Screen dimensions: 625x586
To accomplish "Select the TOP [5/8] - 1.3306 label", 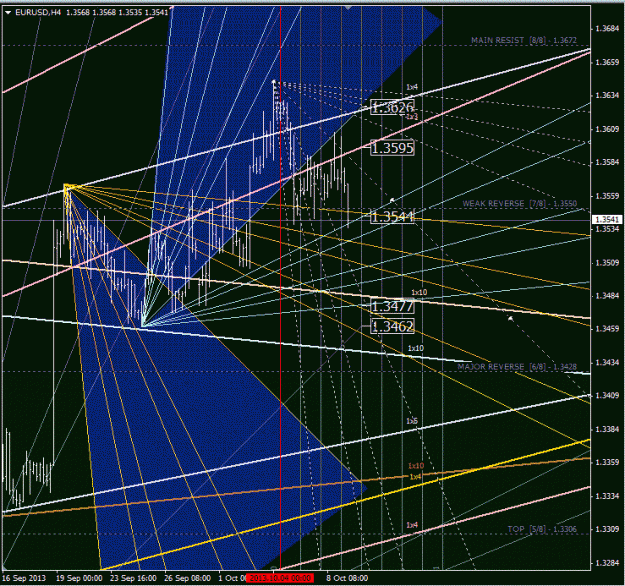I will (542, 529).
